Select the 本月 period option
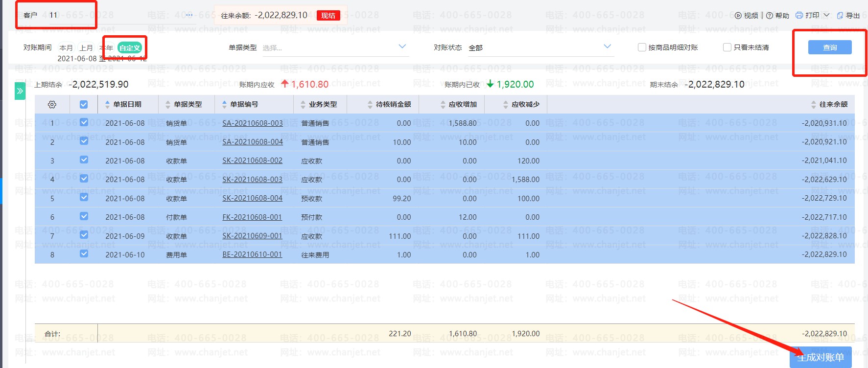 click(x=66, y=48)
